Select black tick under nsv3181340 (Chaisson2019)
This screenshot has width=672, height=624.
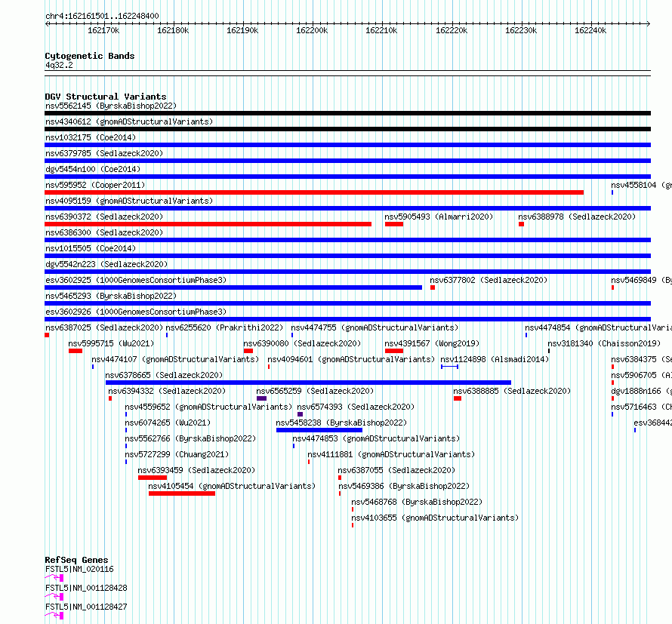coord(549,351)
